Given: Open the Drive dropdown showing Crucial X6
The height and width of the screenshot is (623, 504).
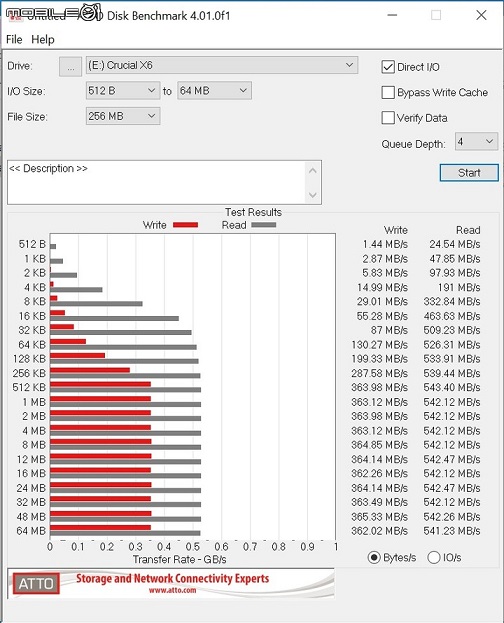Looking at the screenshot, I should click(222, 65).
